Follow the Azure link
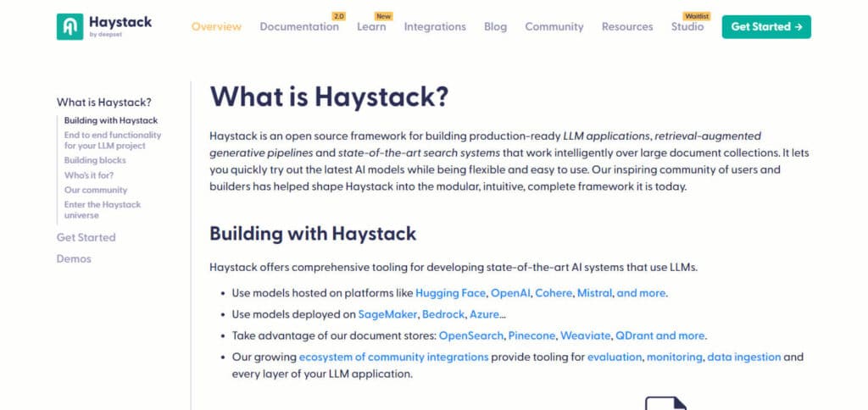The width and height of the screenshot is (868, 410). [x=484, y=314]
